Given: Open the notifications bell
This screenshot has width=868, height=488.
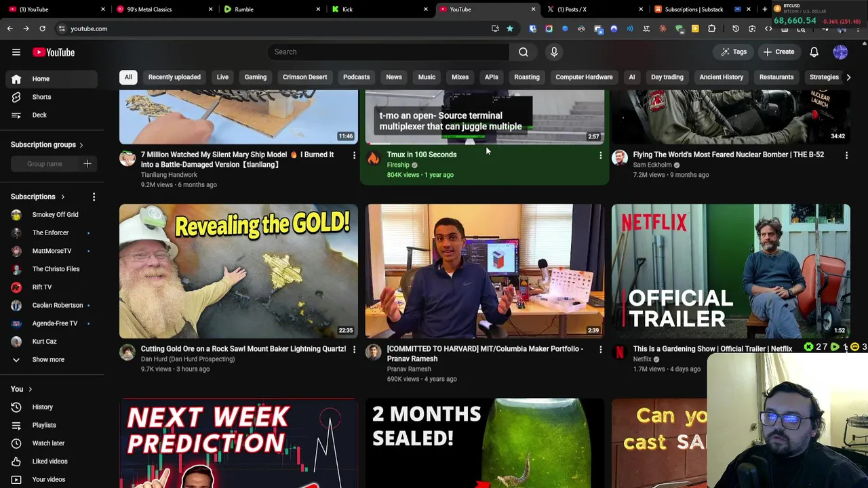Looking at the screenshot, I should click(814, 52).
